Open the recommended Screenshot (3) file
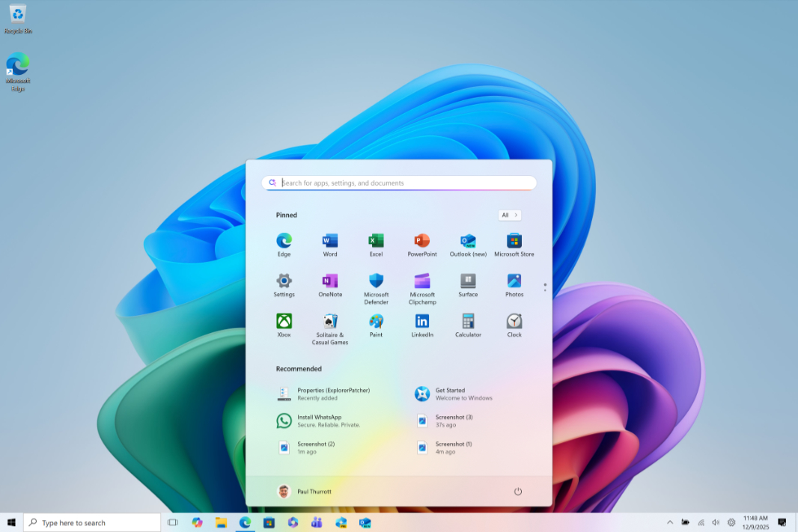The image size is (798, 532). tap(454, 421)
